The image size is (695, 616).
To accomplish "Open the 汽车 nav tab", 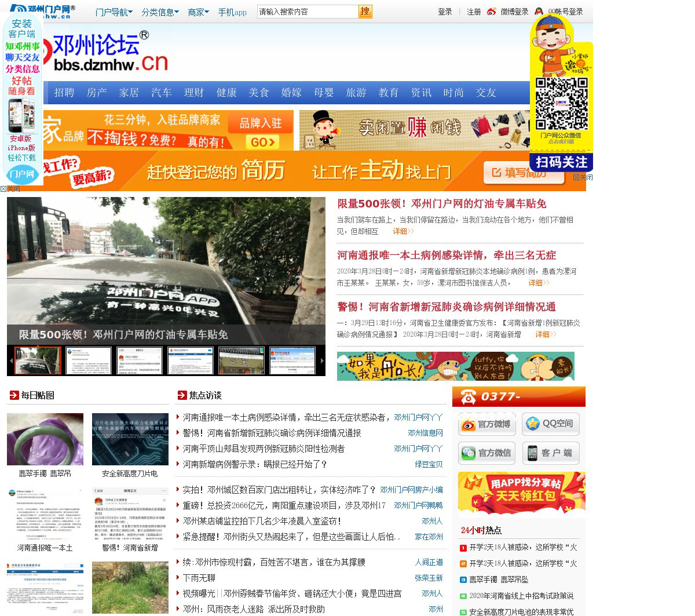I will tap(162, 93).
